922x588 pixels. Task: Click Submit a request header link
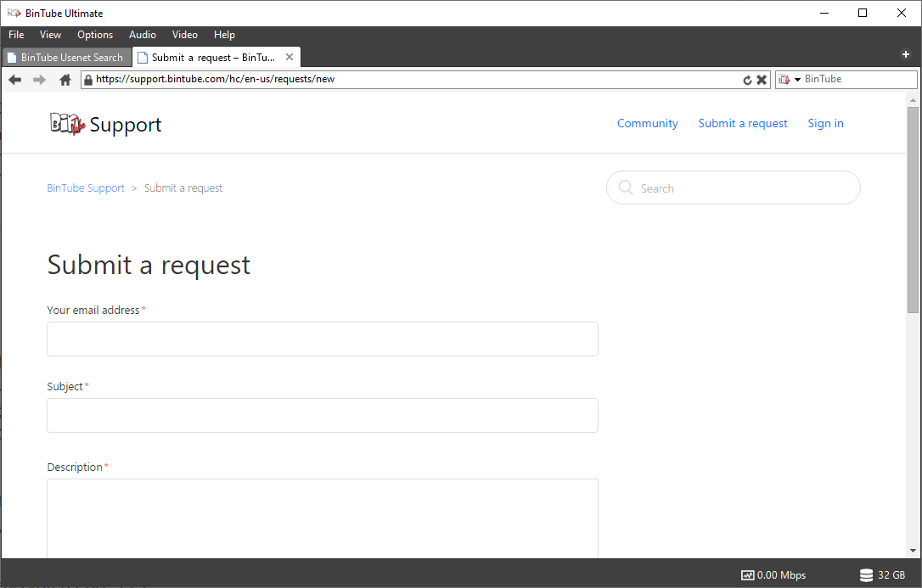743,123
